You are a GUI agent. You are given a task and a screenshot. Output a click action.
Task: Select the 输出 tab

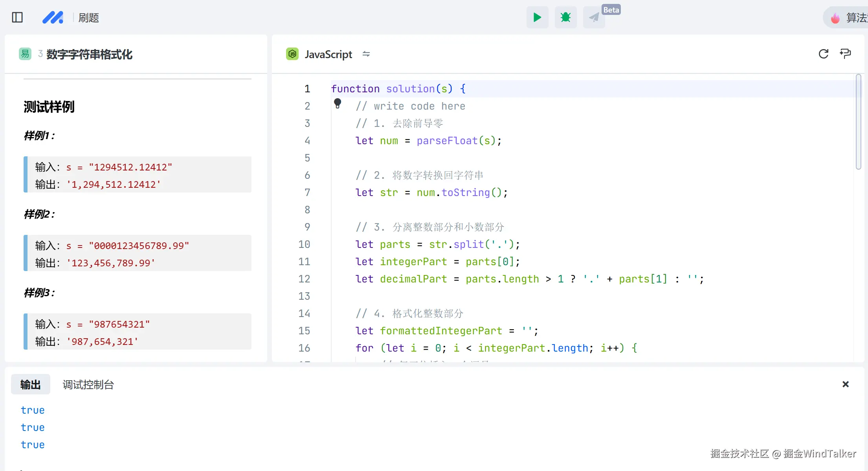[31, 384]
